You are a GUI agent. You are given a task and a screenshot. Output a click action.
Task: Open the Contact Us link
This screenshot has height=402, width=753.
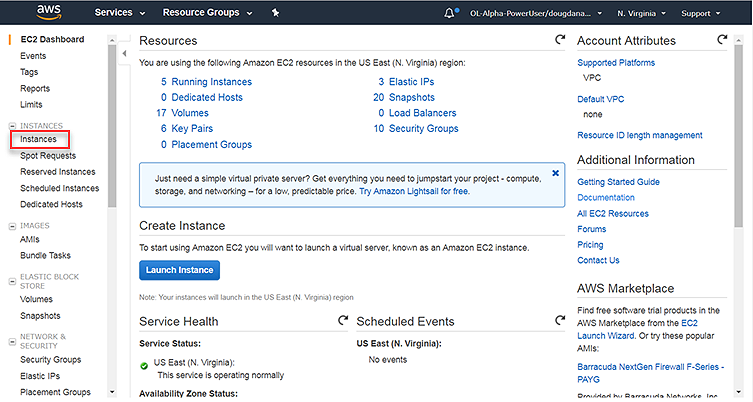click(598, 260)
